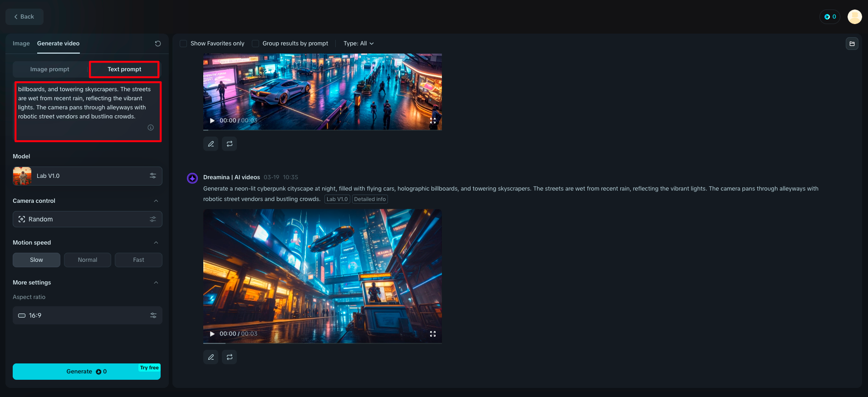868x397 pixels.
Task: Open the user profile avatar
Action: 855,17
